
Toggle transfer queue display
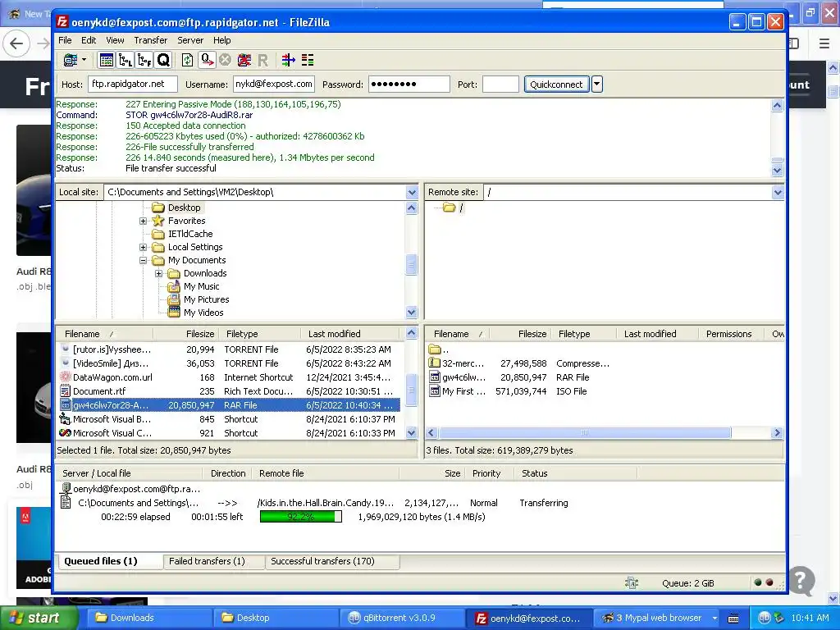click(x=163, y=60)
